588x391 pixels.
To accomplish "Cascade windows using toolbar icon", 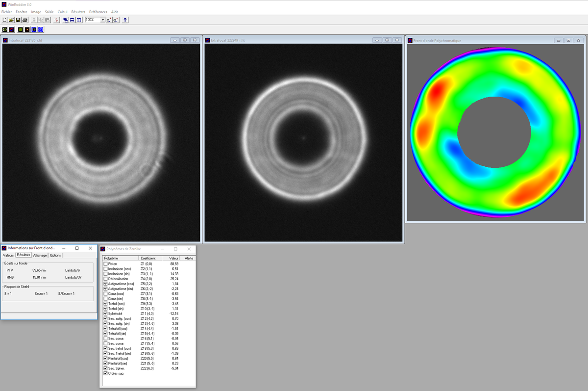I will click(66, 20).
